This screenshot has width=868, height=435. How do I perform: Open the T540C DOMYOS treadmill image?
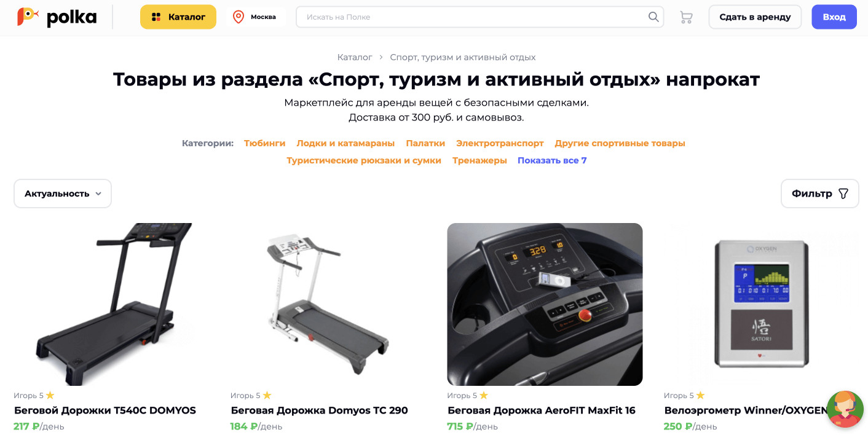point(112,304)
